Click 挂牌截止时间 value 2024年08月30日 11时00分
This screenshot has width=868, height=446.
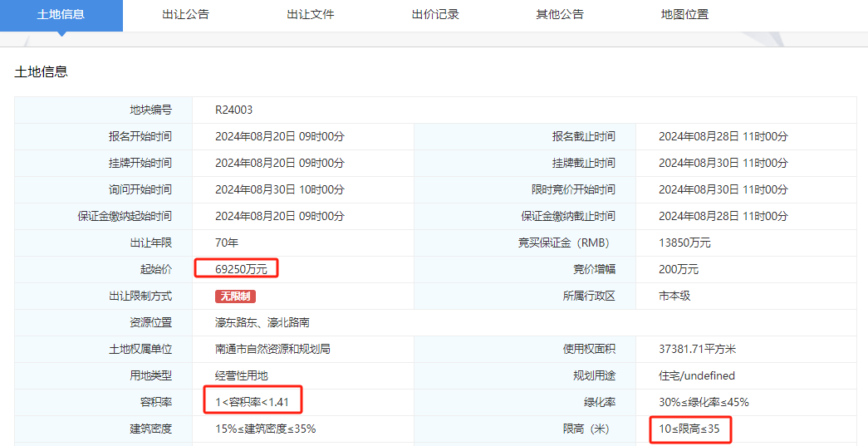click(723, 164)
